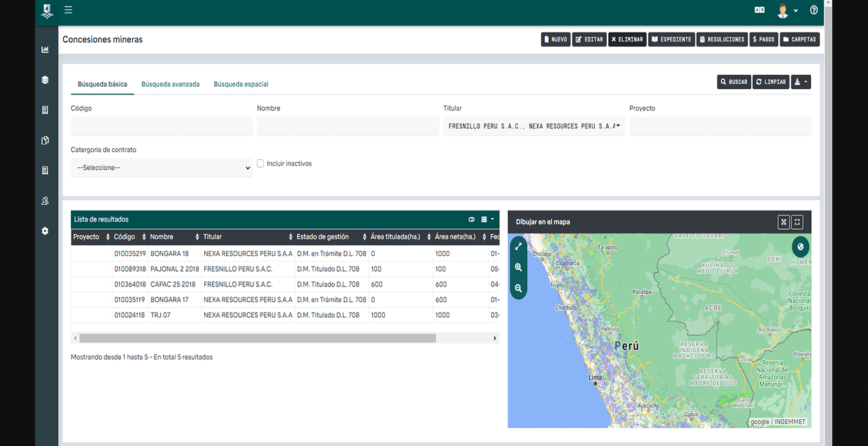Sort results by Área neta(ha.) column

pyautogui.click(x=460, y=237)
